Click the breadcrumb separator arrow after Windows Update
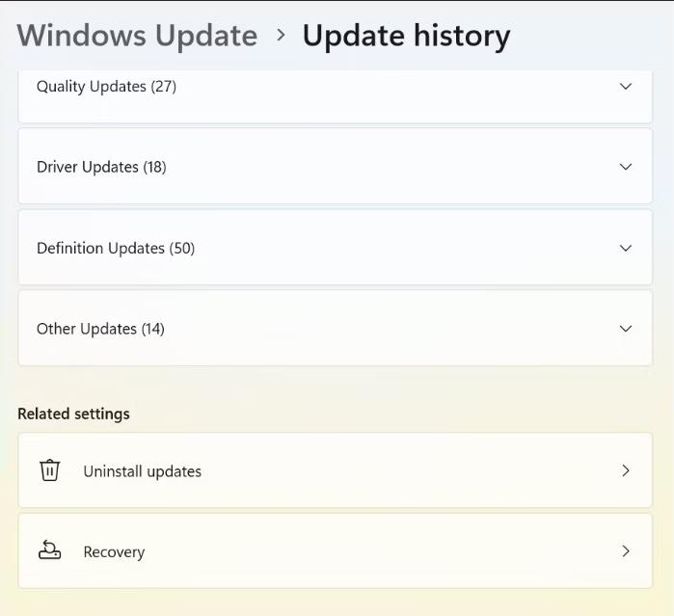The width and height of the screenshot is (674, 616). point(281,35)
